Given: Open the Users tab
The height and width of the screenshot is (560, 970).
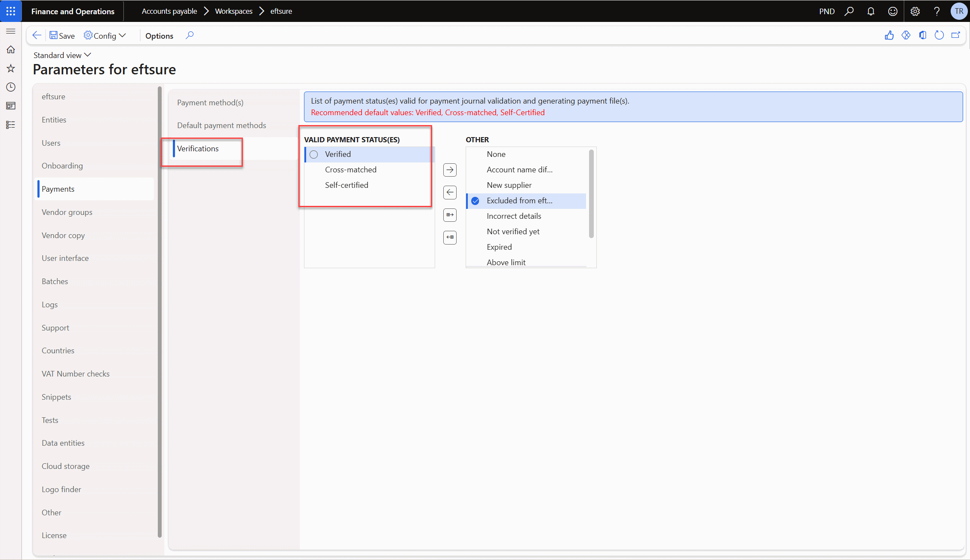Looking at the screenshot, I should click(95, 143).
